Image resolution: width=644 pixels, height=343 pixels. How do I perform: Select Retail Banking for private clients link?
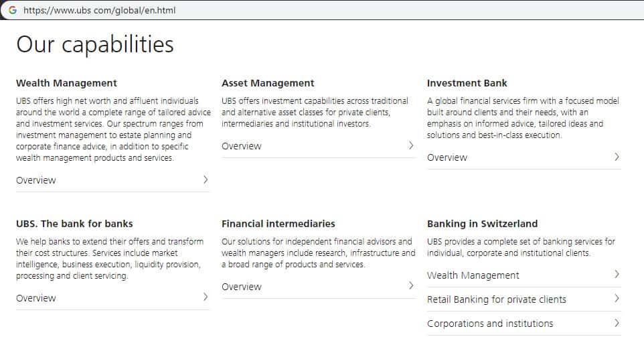pyautogui.click(x=497, y=299)
